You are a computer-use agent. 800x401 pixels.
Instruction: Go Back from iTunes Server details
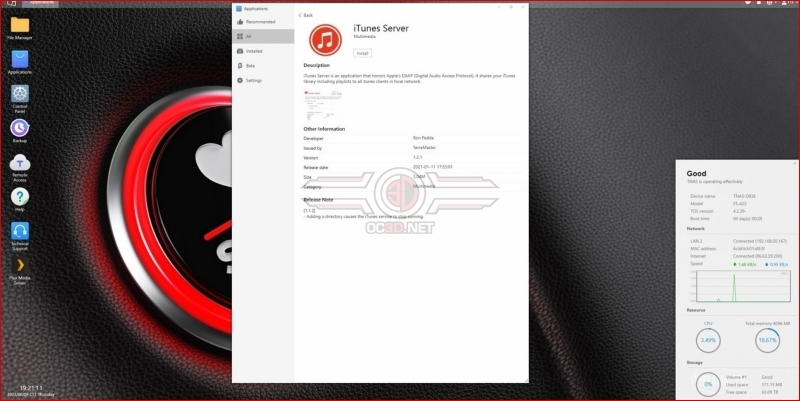click(306, 15)
